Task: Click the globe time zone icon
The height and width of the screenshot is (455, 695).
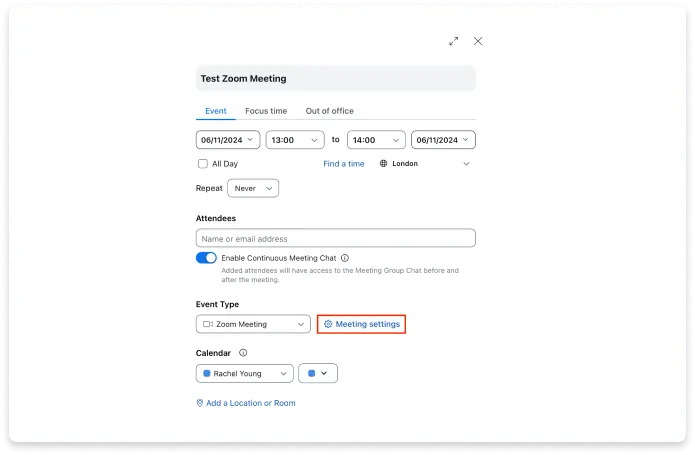Action: pyautogui.click(x=383, y=163)
